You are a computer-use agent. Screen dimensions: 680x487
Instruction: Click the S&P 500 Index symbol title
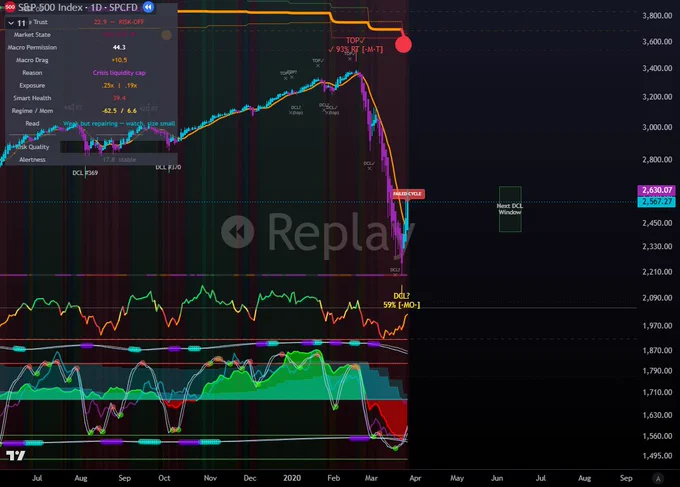78,7
